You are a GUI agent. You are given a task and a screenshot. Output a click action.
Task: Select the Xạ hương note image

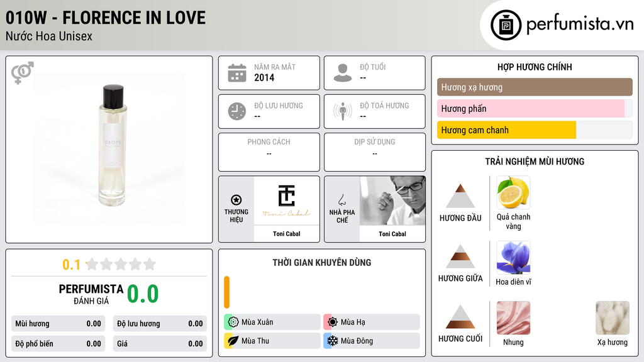(x=613, y=318)
